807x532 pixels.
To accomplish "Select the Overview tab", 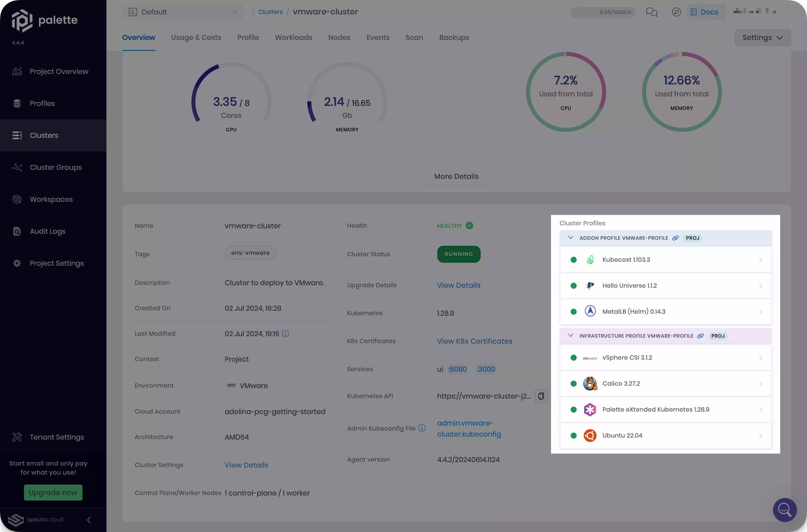I will tap(139, 38).
